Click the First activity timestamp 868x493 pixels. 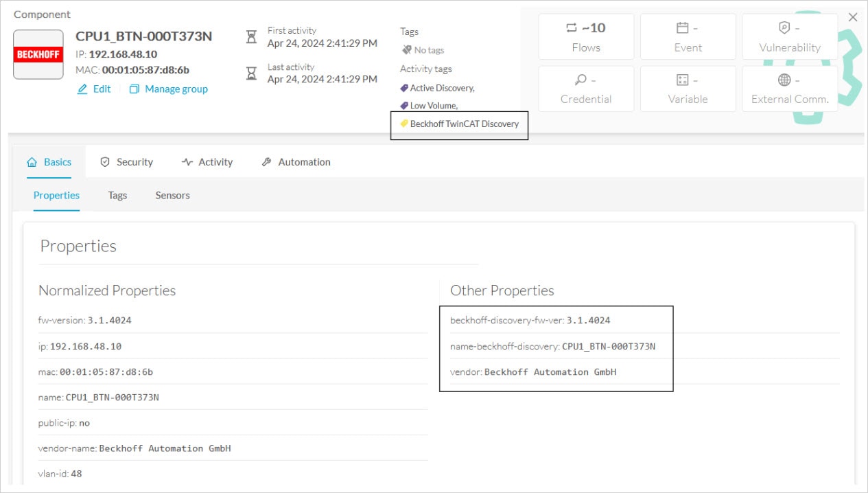322,43
